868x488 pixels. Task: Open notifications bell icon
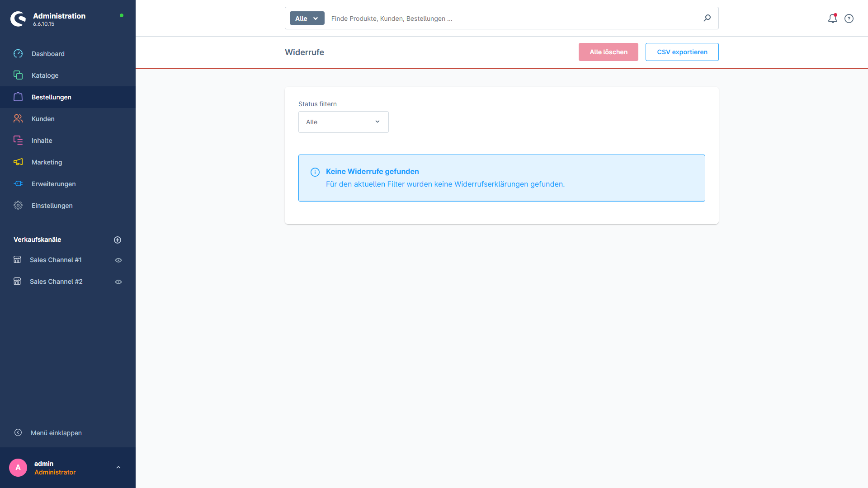833,19
